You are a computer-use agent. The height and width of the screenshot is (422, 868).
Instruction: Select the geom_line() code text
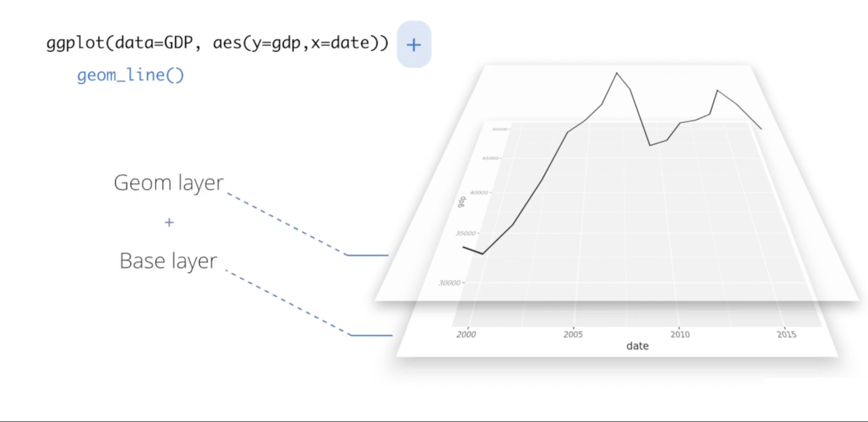click(130, 75)
